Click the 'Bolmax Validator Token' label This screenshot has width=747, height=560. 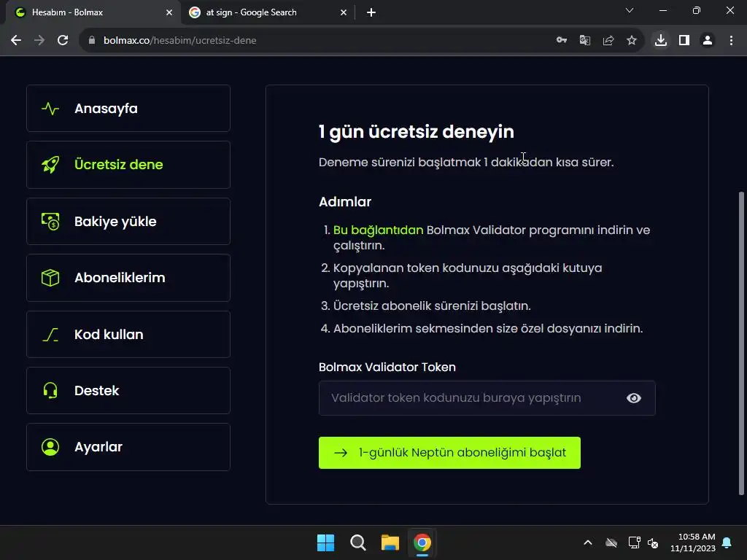pyautogui.click(x=387, y=367)
